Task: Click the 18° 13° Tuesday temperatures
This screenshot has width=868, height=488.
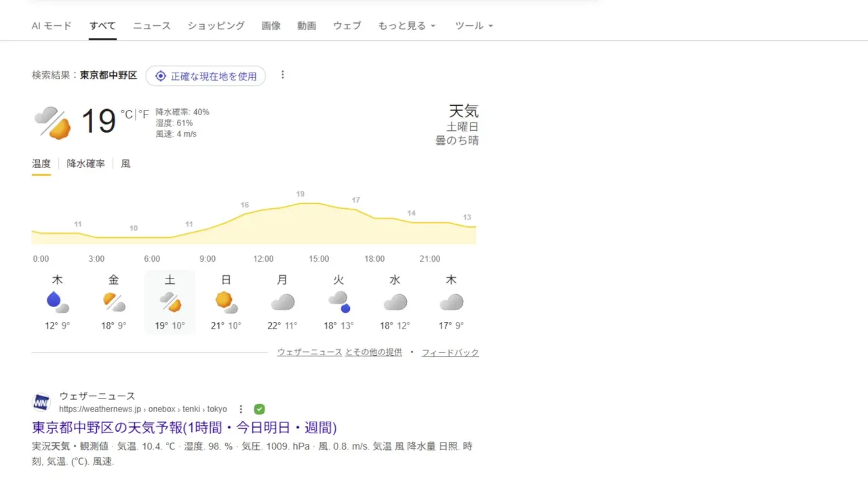Action: [338, 325]
